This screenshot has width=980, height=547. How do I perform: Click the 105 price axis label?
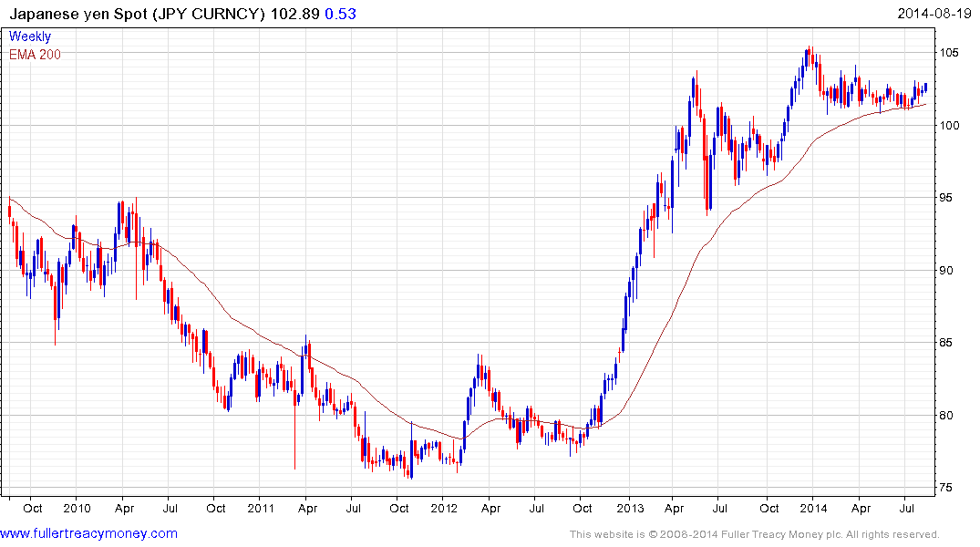click(x=949, y=53)
